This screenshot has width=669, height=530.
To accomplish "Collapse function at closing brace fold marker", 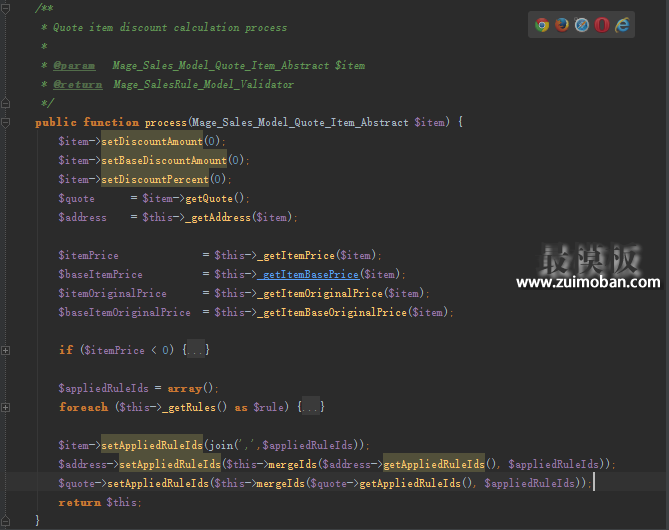I will [x=6, y=521].
